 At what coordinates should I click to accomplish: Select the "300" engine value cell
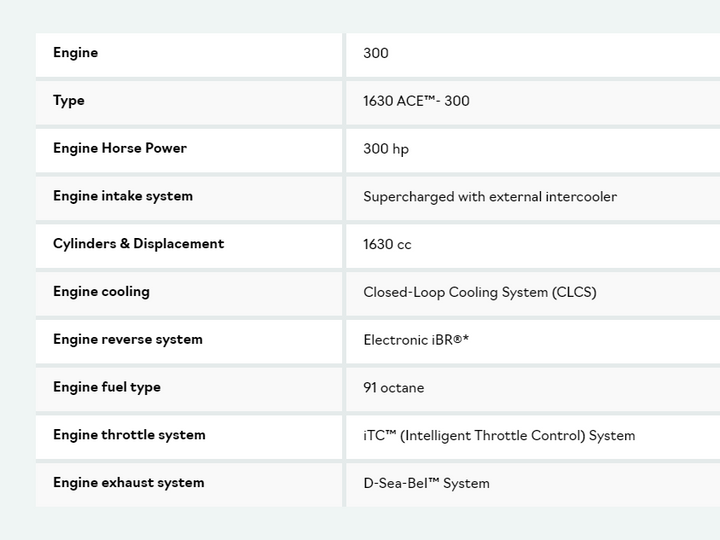376,53
